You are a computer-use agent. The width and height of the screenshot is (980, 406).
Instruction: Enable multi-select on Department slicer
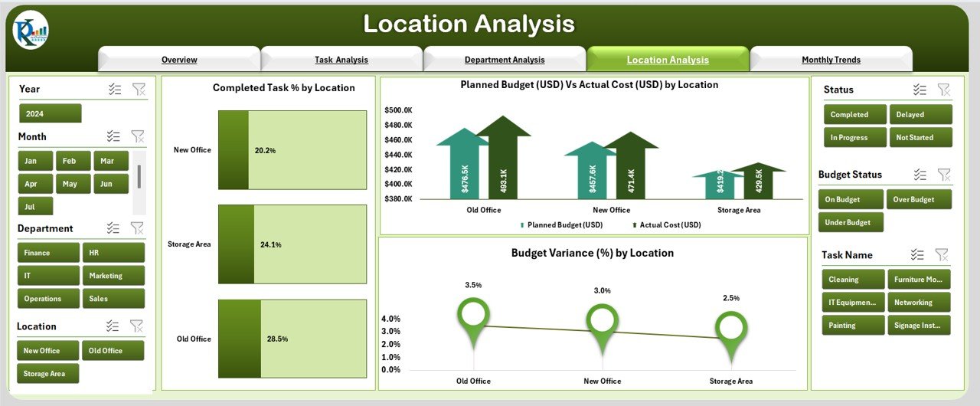[x=113, y=228]
